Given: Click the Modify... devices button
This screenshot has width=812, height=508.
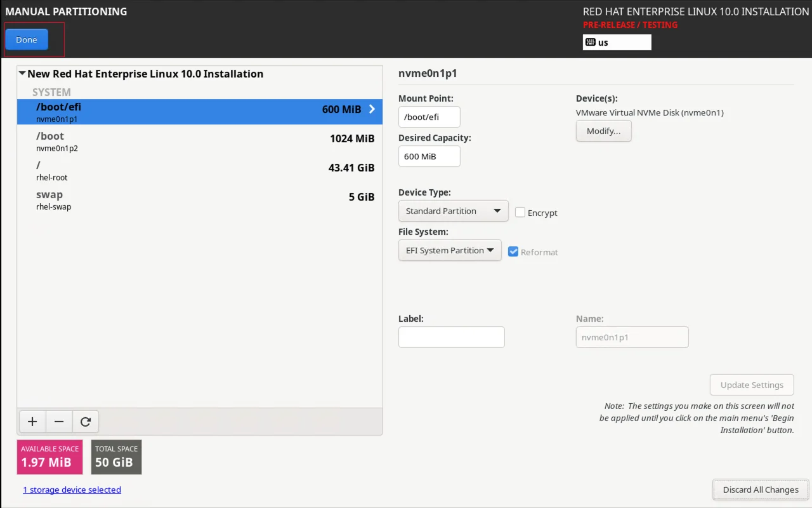Looking at the screenshot, I should 604,131.
